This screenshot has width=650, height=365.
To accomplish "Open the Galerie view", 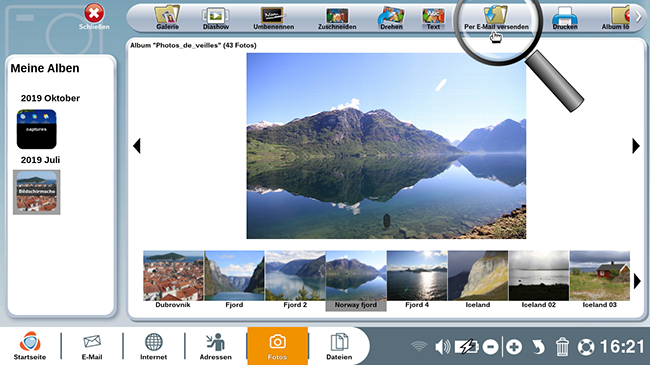I will click(167, 17).
